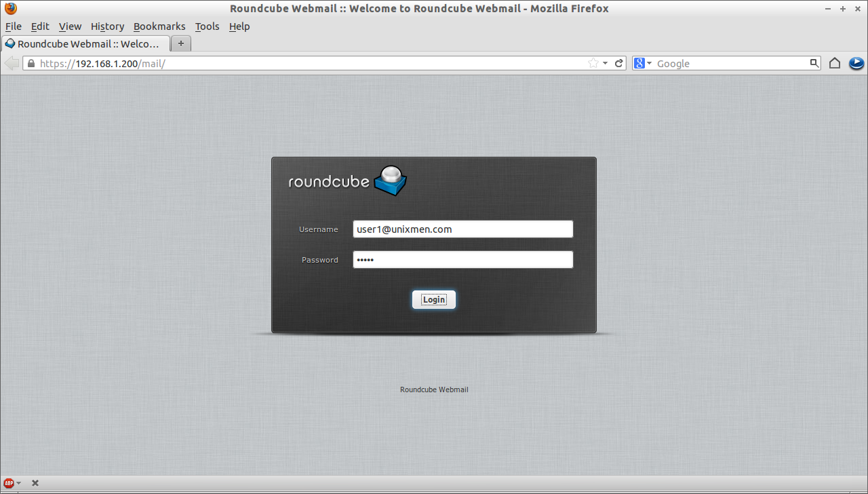
Task: Minimize the Firefox window
Action: point(828,9)
